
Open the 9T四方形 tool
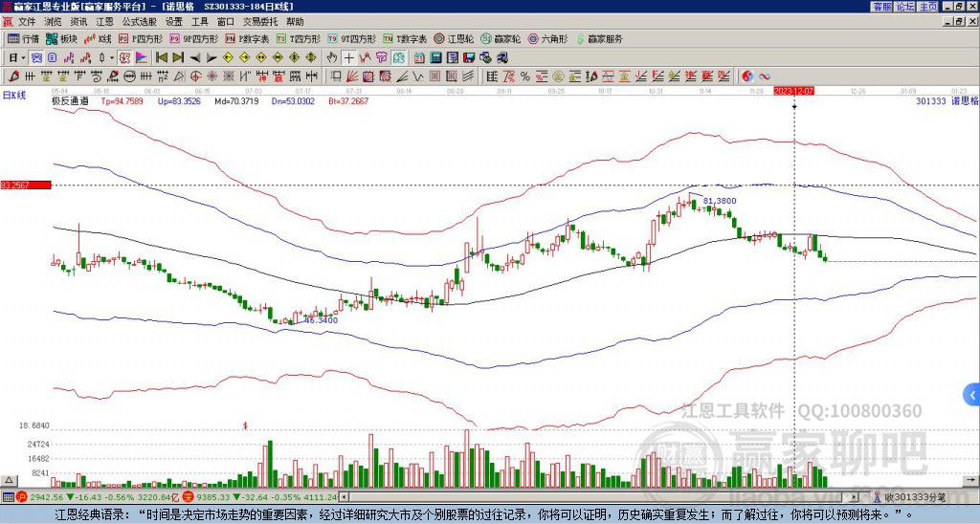point(351,38)
